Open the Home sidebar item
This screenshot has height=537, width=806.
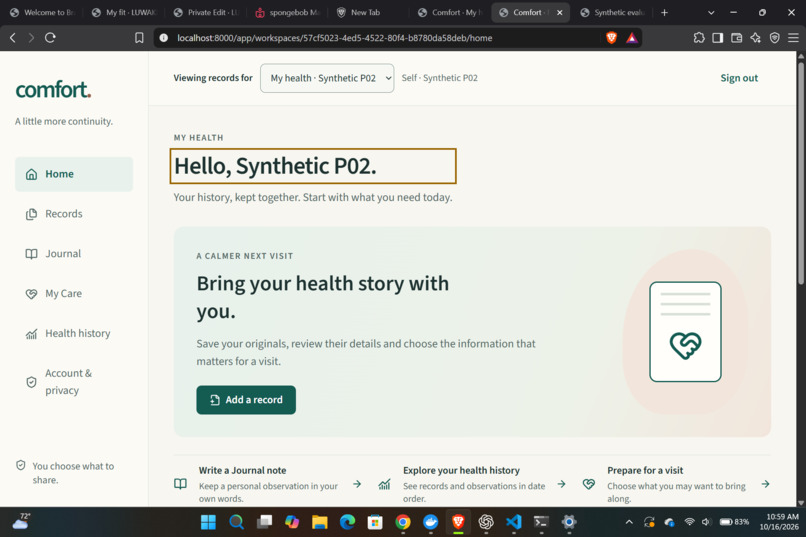pyautogui.click(x=74, y=174)
